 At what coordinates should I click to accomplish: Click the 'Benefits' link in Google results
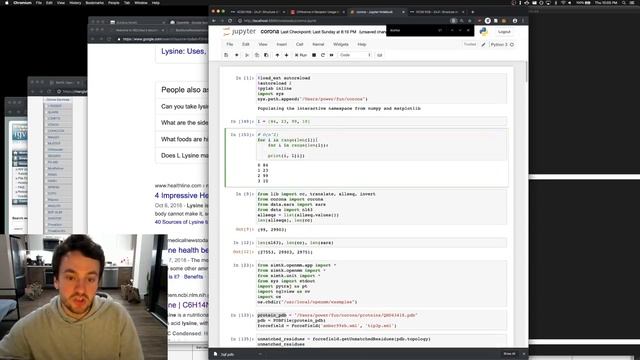193,277
